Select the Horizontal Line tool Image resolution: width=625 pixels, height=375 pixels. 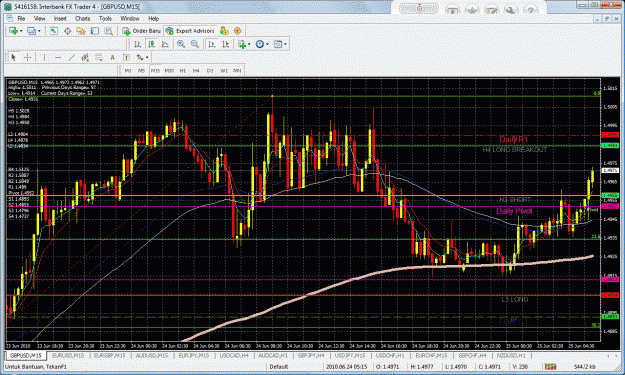[x=58, y=57]
